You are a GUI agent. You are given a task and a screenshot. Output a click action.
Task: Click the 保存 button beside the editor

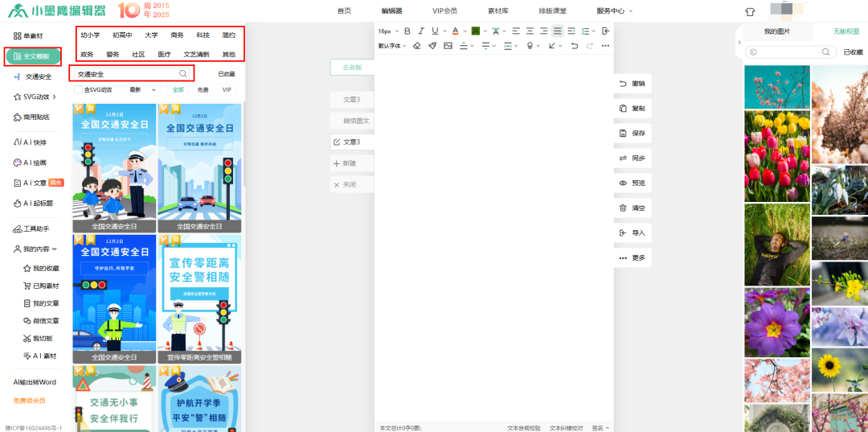coord(632,134)
